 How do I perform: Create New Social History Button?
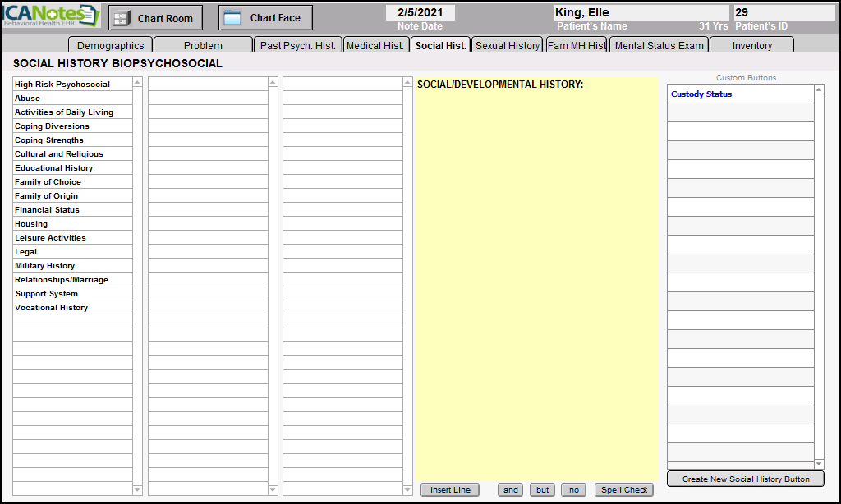[745, 479]
